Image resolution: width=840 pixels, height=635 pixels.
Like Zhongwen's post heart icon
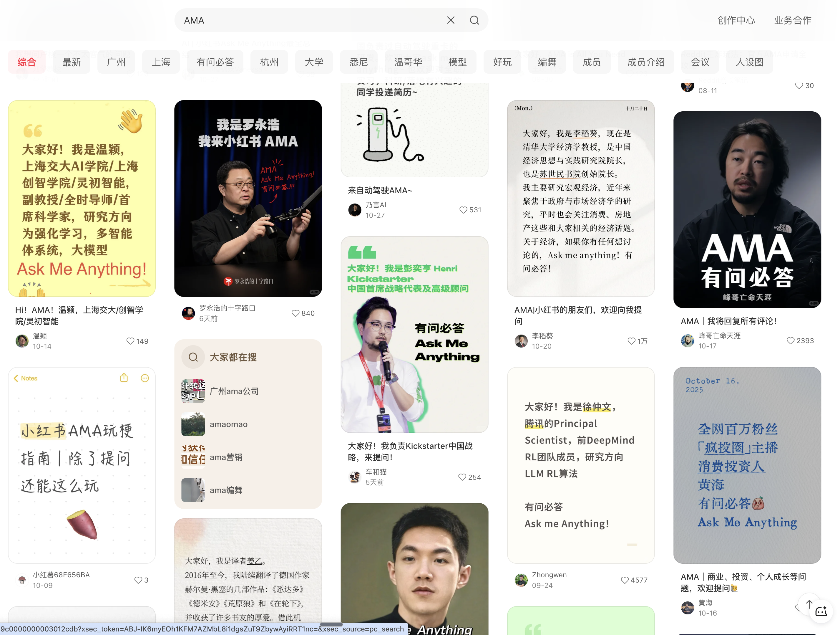click(x=624, y=580)
